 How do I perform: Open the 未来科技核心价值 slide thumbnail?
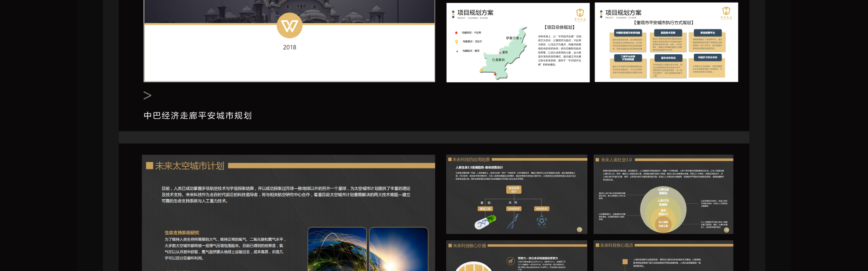(517, 256)
